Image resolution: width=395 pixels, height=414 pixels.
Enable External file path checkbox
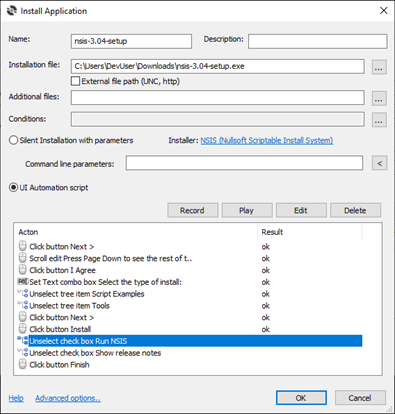(x=76, y=81)
